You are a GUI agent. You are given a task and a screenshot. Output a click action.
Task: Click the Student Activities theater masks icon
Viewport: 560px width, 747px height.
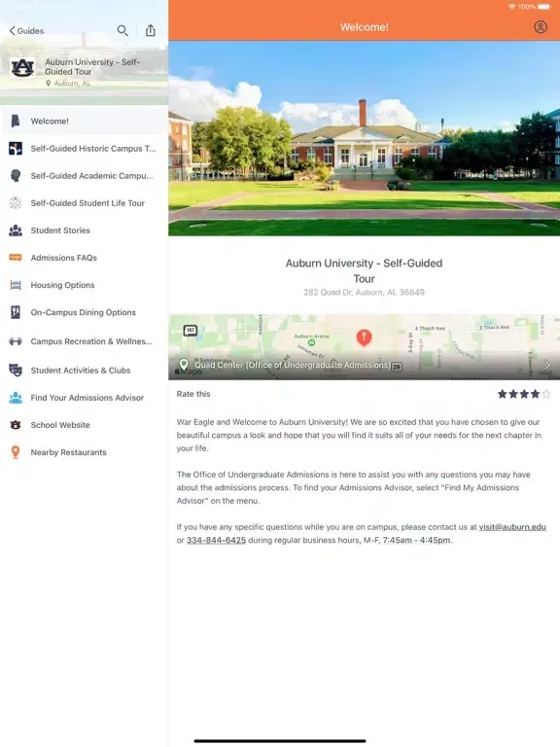tap(16, 371)
